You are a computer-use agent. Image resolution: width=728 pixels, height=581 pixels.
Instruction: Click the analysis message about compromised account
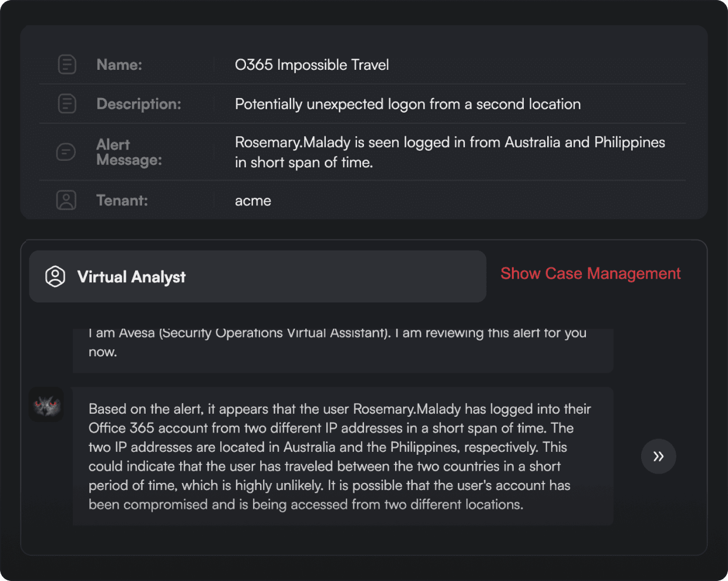click(x=341, y=456)
